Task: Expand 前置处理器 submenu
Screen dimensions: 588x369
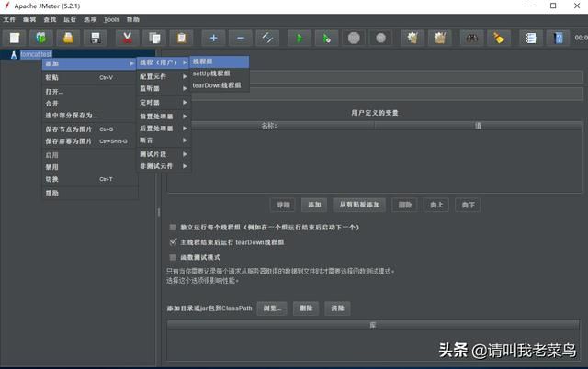Action: pos(164,117)
